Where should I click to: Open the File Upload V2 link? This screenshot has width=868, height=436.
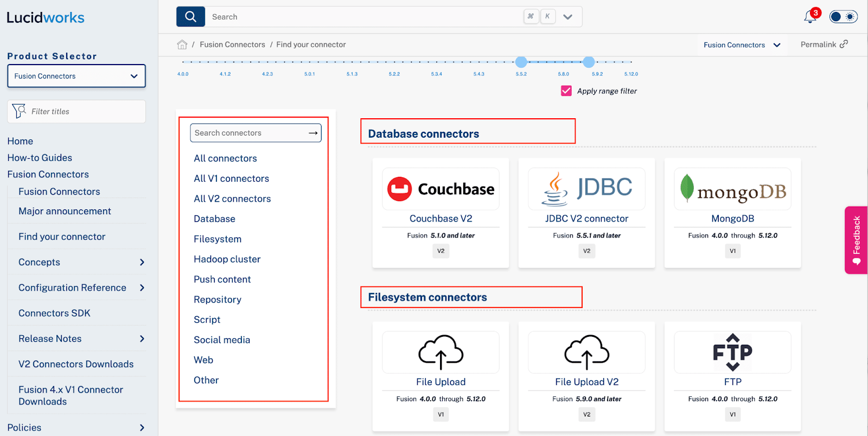(586, 382)
